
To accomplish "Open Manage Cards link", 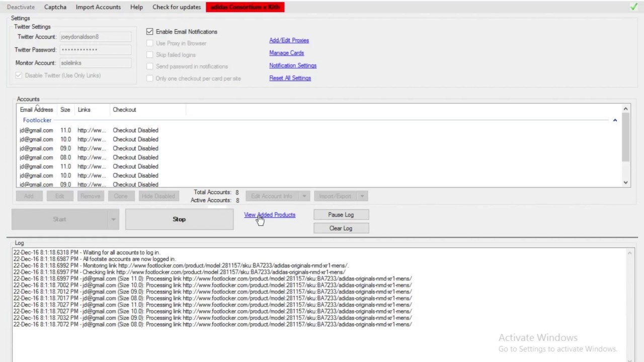I will [x=286, y=53].
